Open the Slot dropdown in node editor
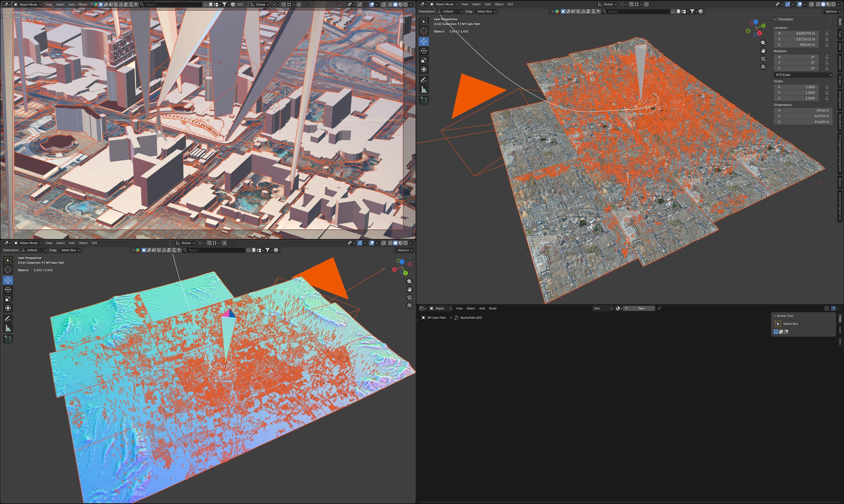The width and height of the screenshot is (844, 504). click(603, 308)
